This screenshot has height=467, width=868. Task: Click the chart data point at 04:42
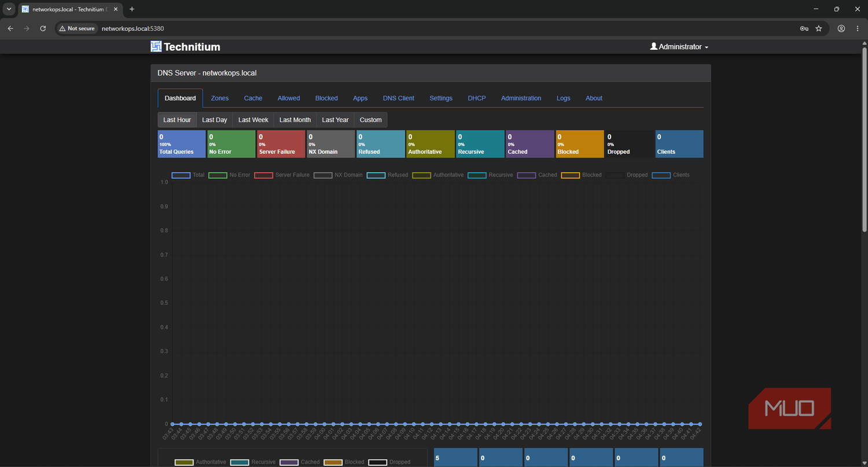[x=700, y=424]
